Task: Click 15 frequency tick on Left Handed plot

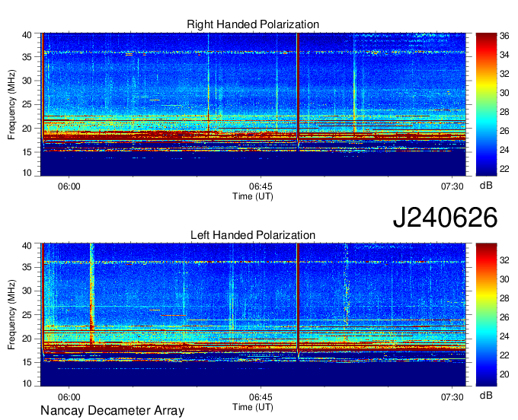Action: coord(27,362)
